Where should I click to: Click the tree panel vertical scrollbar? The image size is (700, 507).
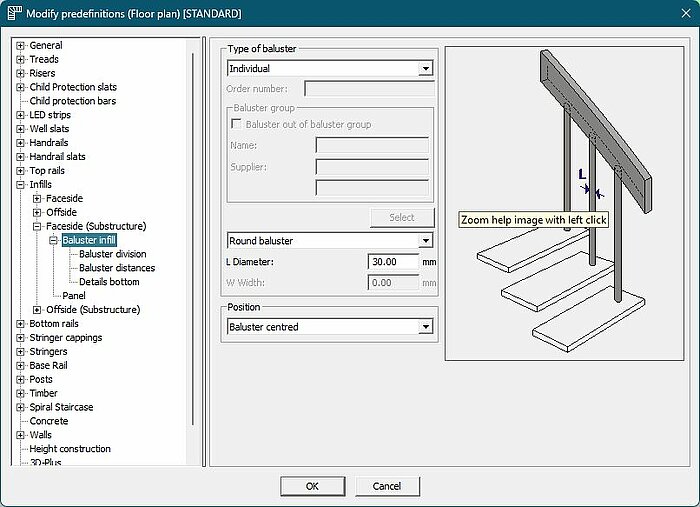[x=193, y=239]
